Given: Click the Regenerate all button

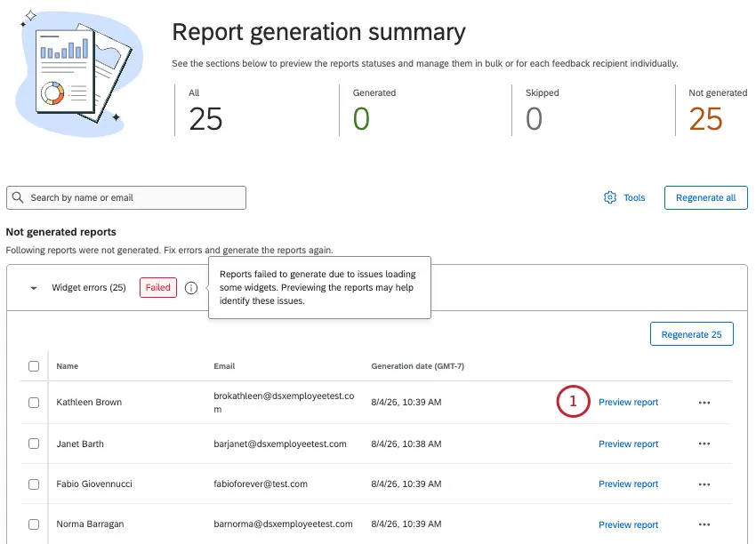Looking at the screenshot, I should click(706, 197).
